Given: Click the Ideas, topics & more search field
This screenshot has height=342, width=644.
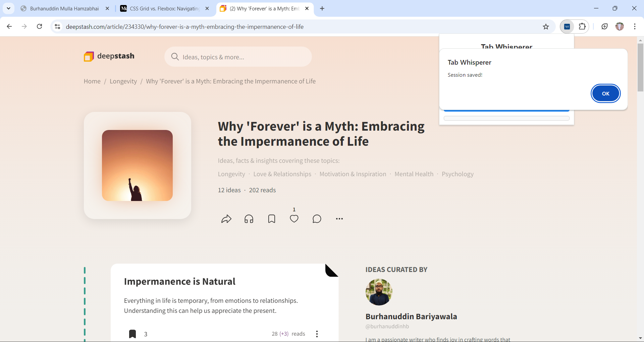Looking at the screenshot, I should [238, 57].
